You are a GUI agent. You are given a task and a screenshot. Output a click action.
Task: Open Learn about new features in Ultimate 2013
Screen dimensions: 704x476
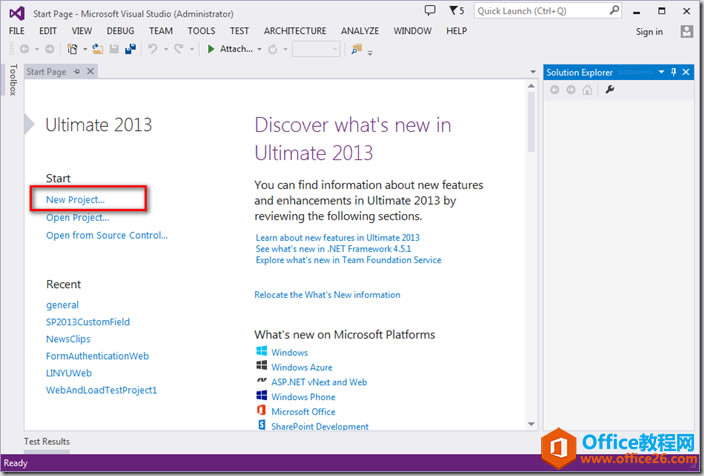338,238
